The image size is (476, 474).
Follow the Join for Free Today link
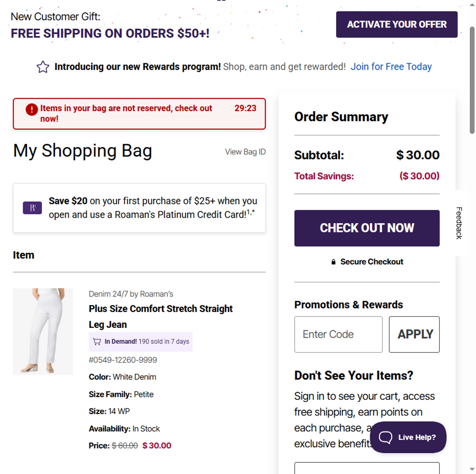pos(391,67)
